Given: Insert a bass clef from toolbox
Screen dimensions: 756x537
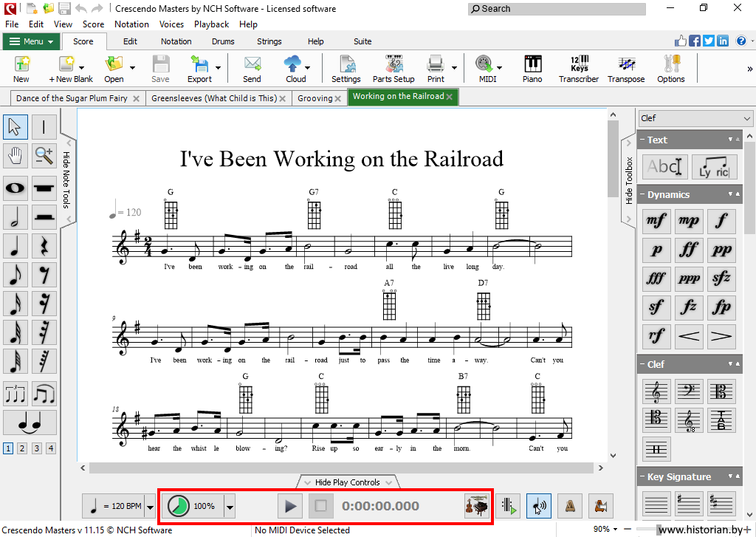Looking at the screenshot, I should 688,392.
